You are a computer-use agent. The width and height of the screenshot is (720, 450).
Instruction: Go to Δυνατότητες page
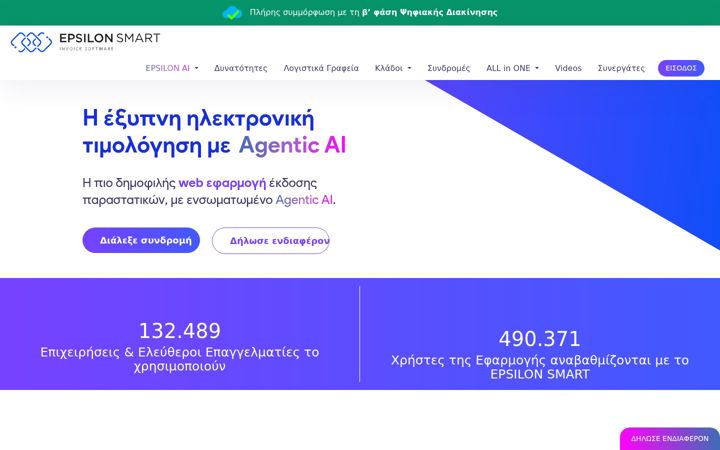pos(241,68)
